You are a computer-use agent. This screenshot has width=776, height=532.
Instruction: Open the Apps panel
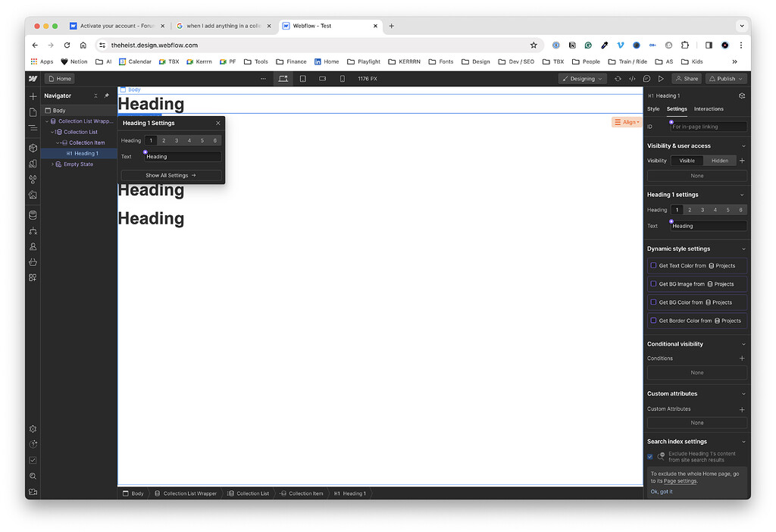(33, 278)
